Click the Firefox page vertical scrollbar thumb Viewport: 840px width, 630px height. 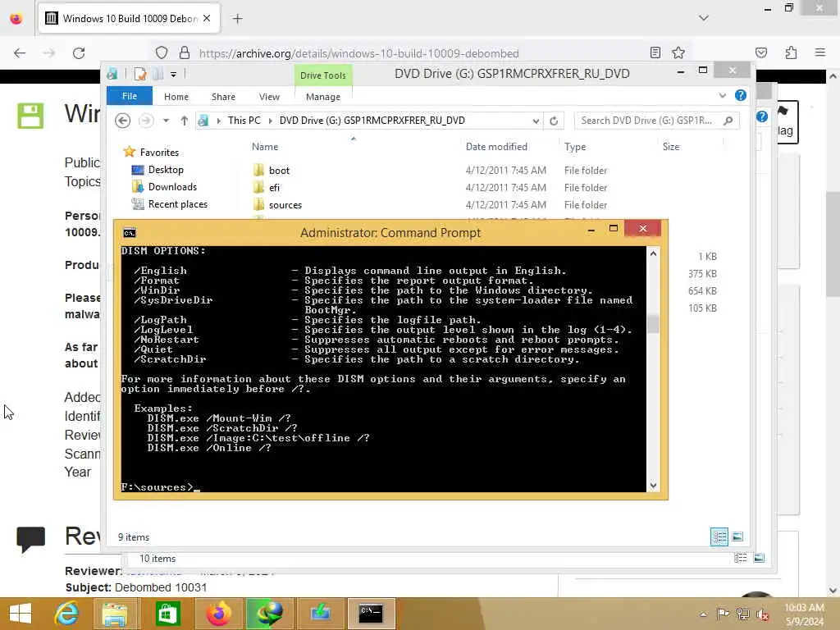[833, 244]
